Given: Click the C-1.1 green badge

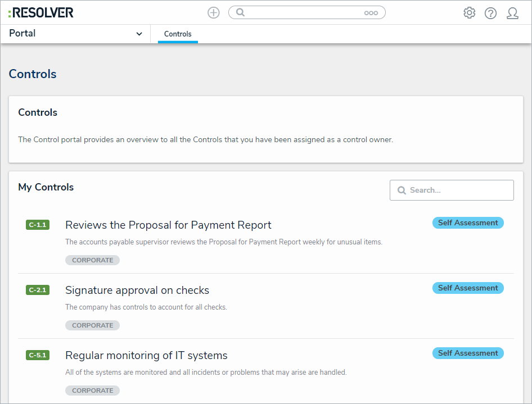Looking at the screenshot, I should pyautogui.click(x=37, y=225).
